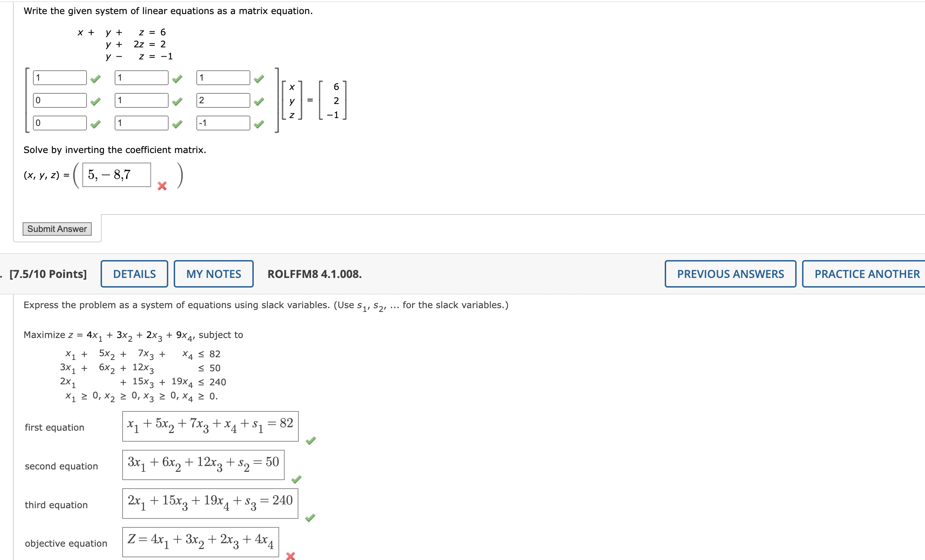Select the first equation answer box

(x=210, y=427)
